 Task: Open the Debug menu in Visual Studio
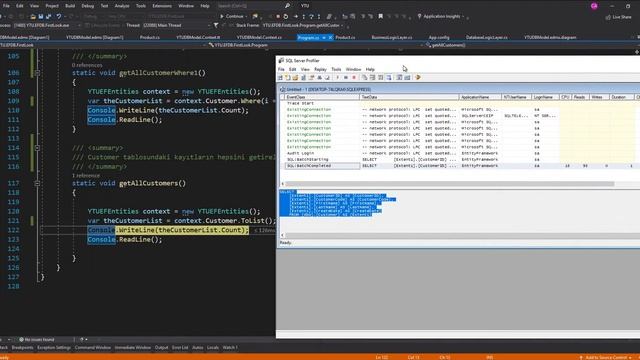tap(87, 6)
